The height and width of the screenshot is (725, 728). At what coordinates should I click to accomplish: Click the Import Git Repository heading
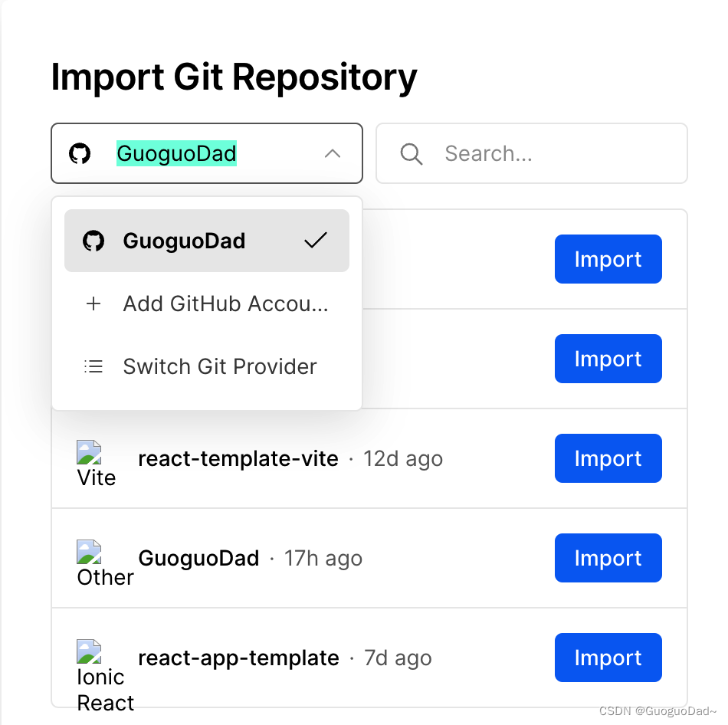pos(234,77)
